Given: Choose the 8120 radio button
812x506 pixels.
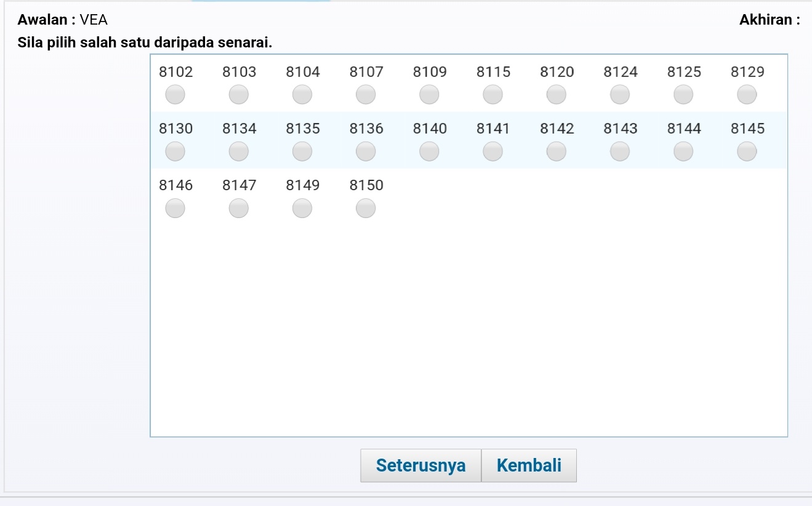Looking at the screenshot, I should click(557, 95).
